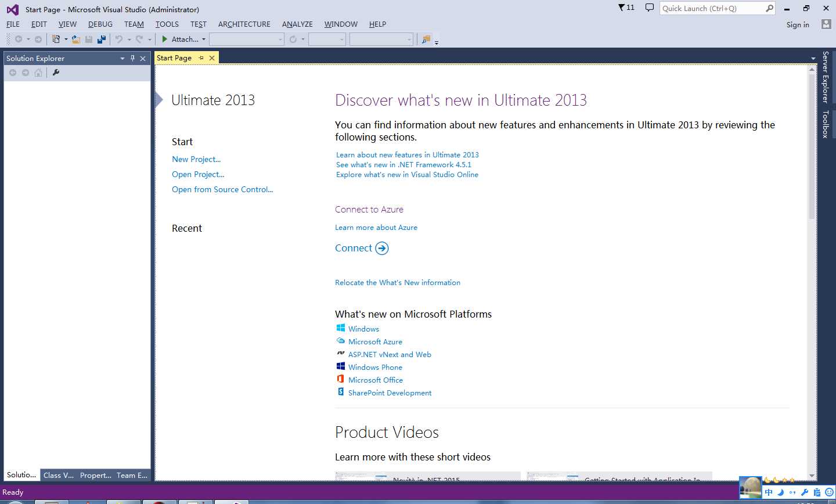The width and height of the screenshot is (836, 504).
Task: Click the Start Page vertical scrollbar thumb
Action: (x=812, y=145)
